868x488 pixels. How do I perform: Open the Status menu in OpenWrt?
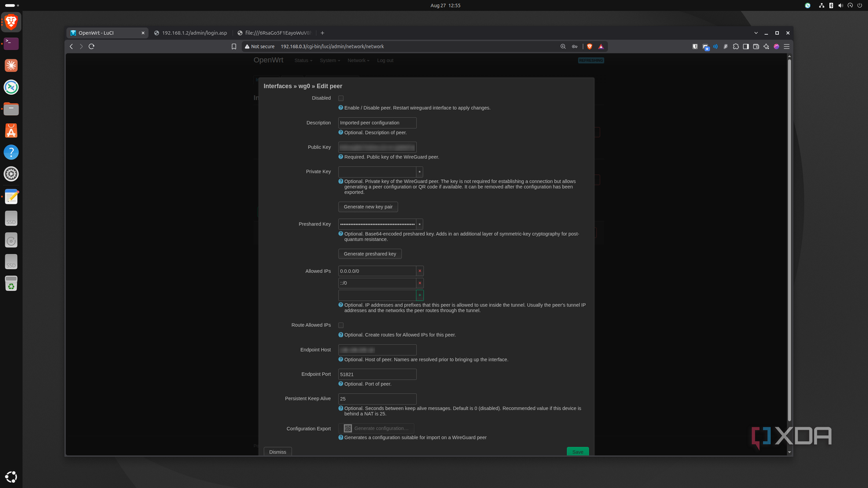(x=303, y=60)
